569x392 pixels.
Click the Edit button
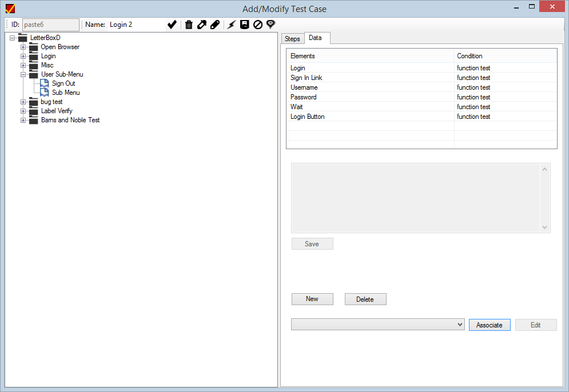tap(536, 325)
